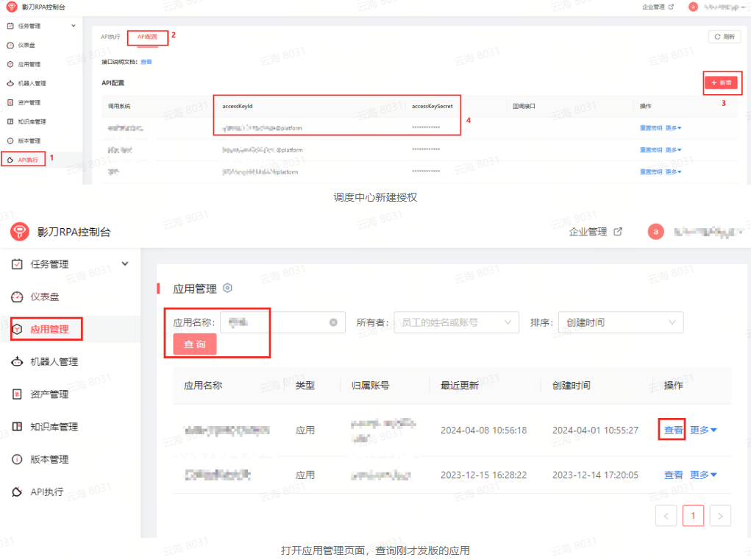Click the 影刀 logo on the 应用管理 page header
This screenshot has width=751, height=560.
coord(20,231)
